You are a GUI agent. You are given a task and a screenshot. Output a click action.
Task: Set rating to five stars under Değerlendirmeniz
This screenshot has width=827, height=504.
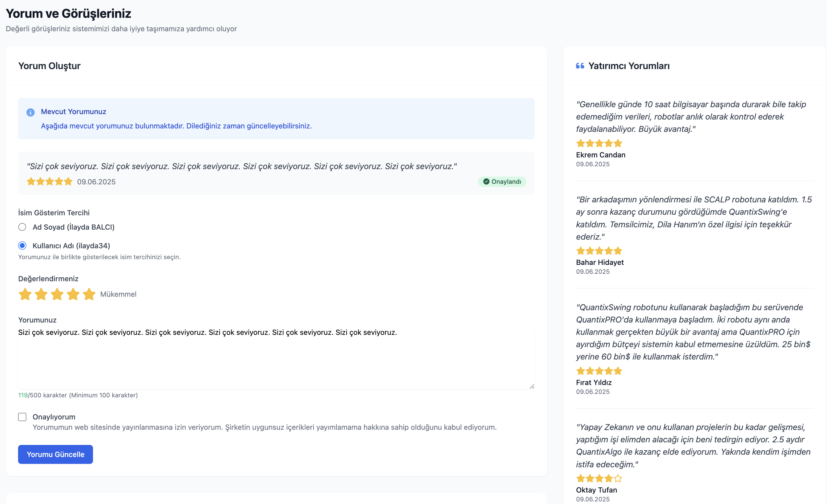click(89, 294)
